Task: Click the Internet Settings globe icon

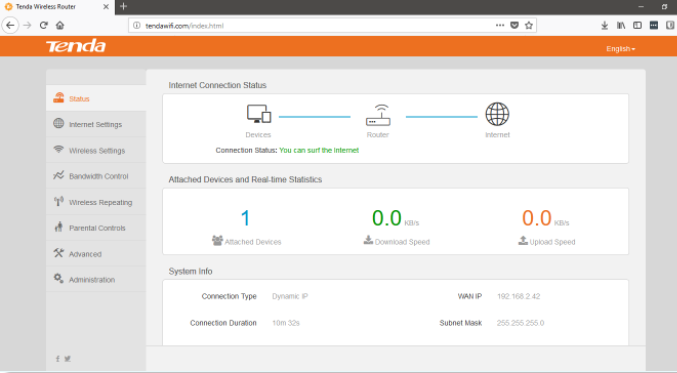Action: tap(59, 123)
